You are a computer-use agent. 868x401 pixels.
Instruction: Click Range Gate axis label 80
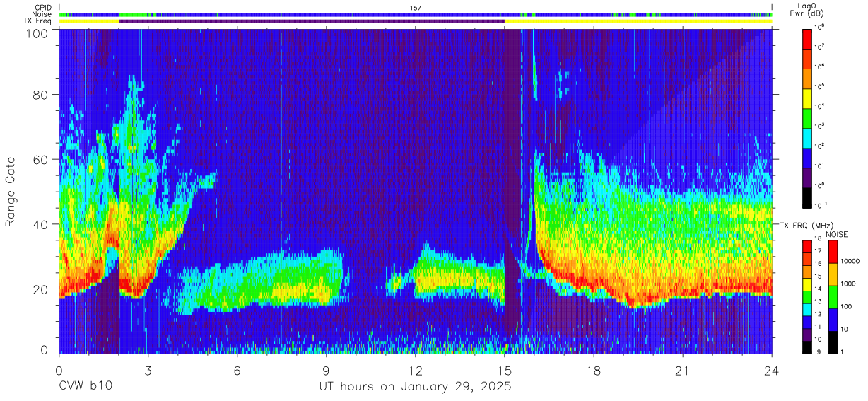42,95
